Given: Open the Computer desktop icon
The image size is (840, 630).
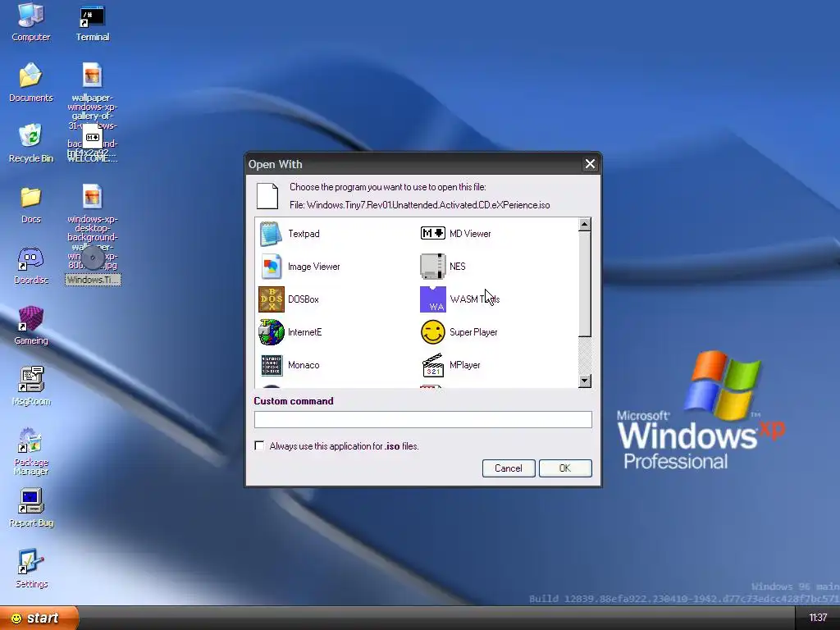Looking at the screenshot, I should coord(30,22).
